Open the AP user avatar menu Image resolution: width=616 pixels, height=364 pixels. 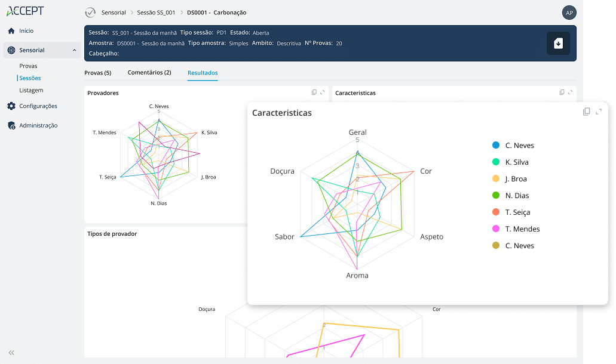[x=569, y=13]
